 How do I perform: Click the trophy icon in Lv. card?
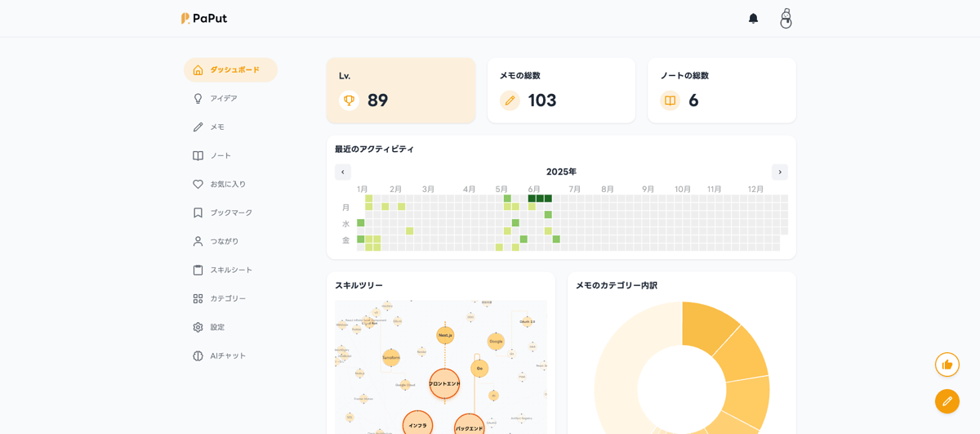[x=349, y=101]
